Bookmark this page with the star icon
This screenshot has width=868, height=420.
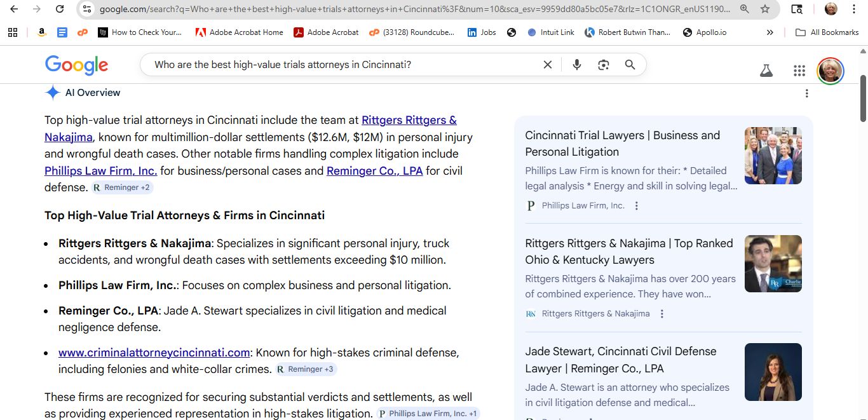[x=765, y=9]
